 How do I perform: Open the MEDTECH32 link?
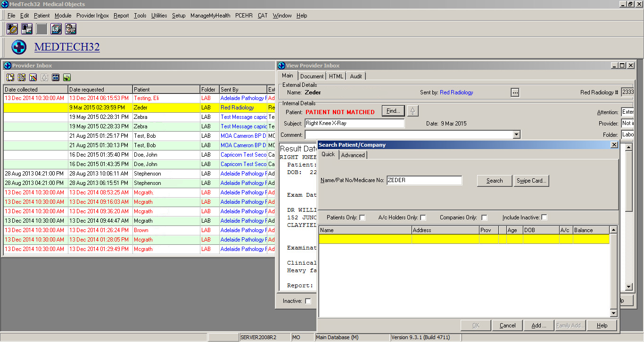(67, 47)
